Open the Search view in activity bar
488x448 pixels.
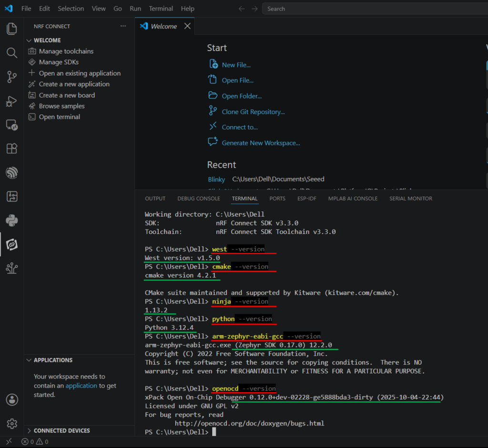(x=12, y=53)
